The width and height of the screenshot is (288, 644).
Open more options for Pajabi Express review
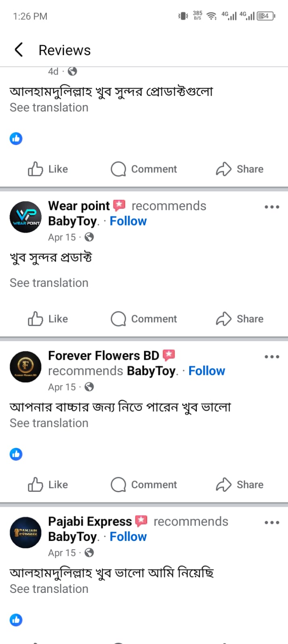coord(272,523)
